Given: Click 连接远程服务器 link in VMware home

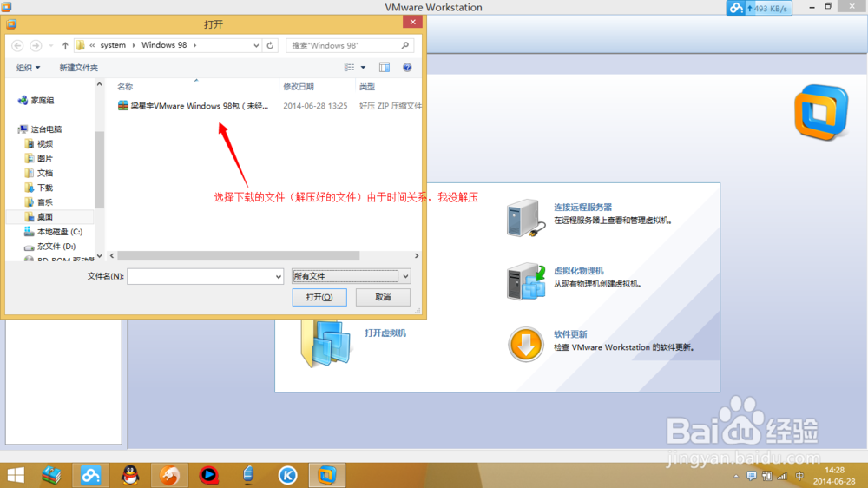Looking at the screenshot, I should click(x=583, y=208).
